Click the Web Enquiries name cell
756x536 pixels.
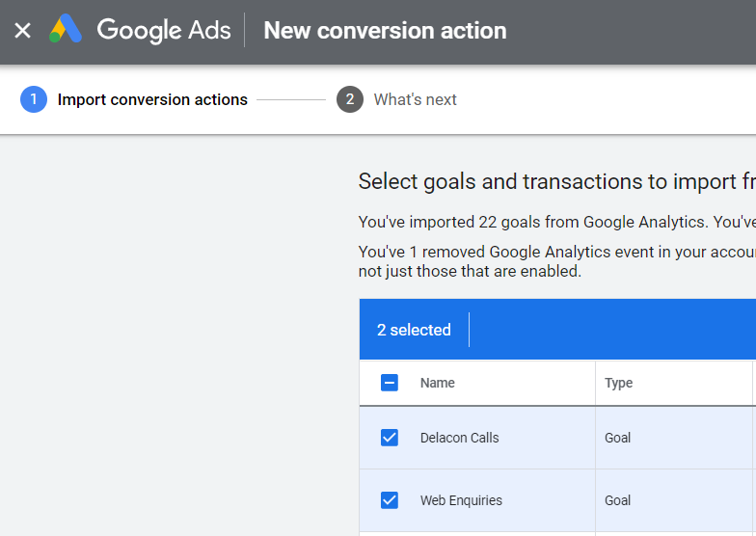click(461, 500)
